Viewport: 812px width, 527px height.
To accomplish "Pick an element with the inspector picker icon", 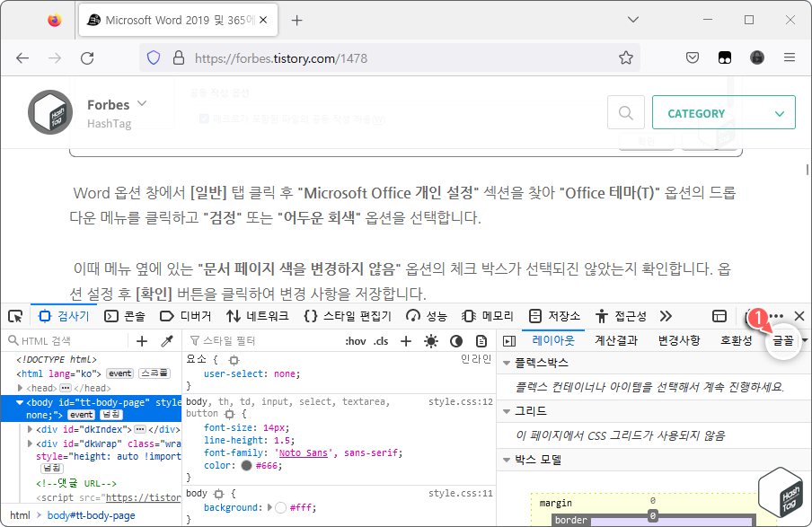I will [15, 316].
